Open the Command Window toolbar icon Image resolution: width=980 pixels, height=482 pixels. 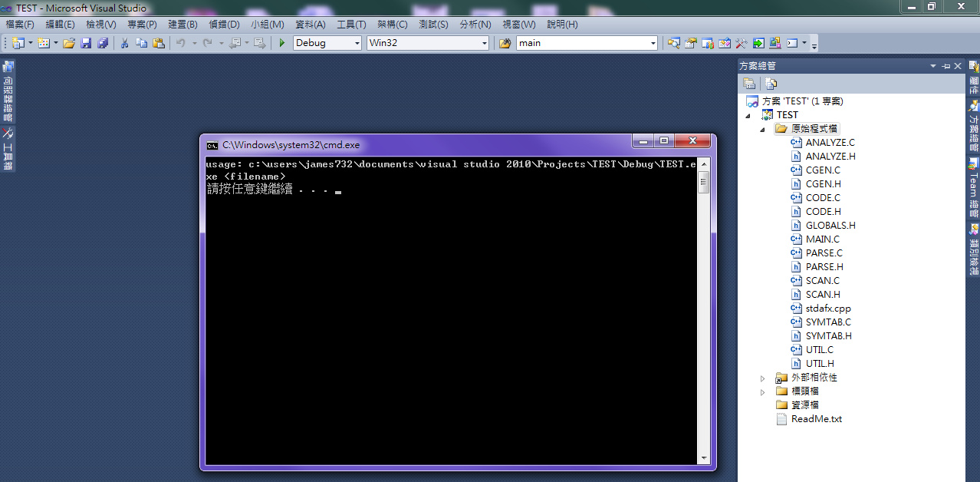(x=792, y=43)
